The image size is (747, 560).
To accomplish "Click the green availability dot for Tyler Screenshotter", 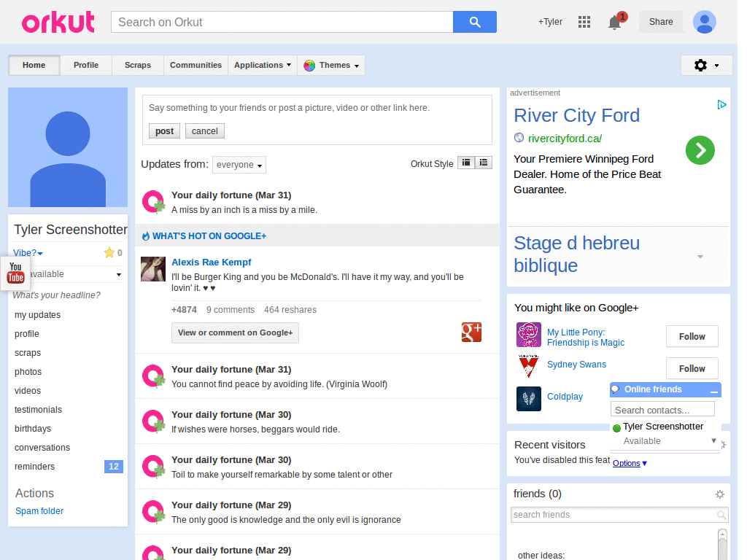I will (x=616, y=427).
